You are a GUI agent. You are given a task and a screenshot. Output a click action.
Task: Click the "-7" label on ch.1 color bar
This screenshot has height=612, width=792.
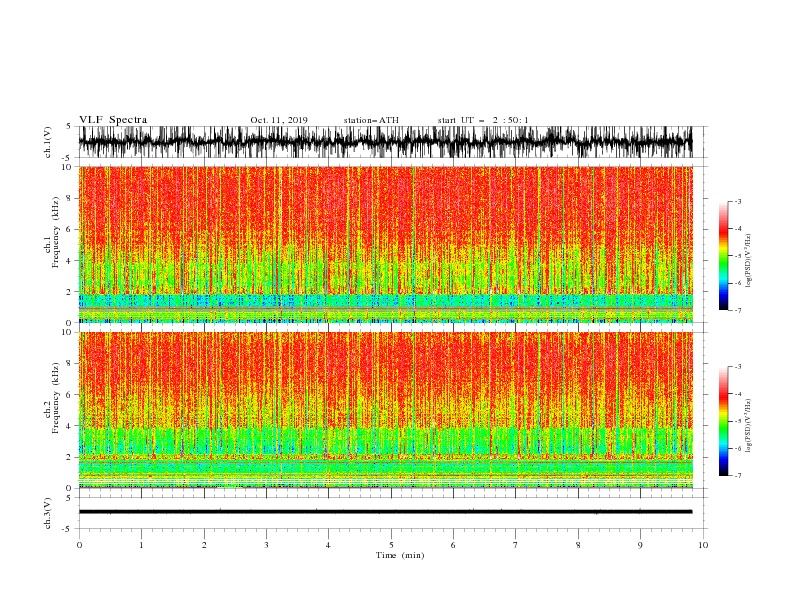[x=738, y=310]
